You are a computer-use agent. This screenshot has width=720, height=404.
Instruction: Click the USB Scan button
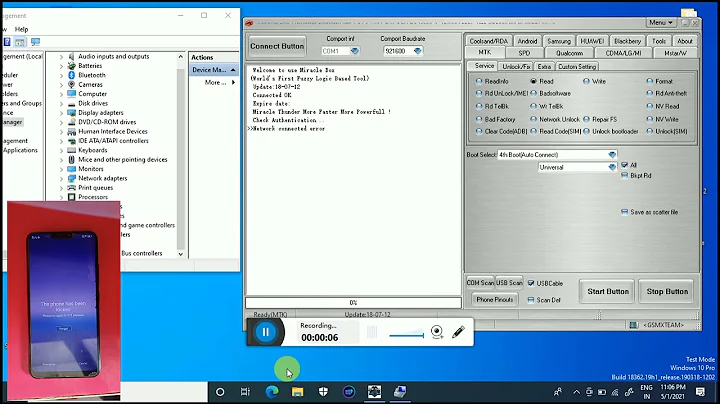coord(509,283)
